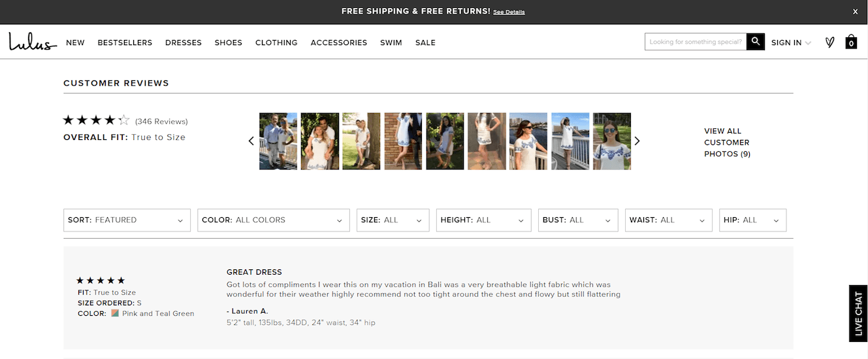Image resolution: width=868 pixels, height=359 pixels.
Task: Click View All Customer Photos (9)
Action: click(727, 143)
